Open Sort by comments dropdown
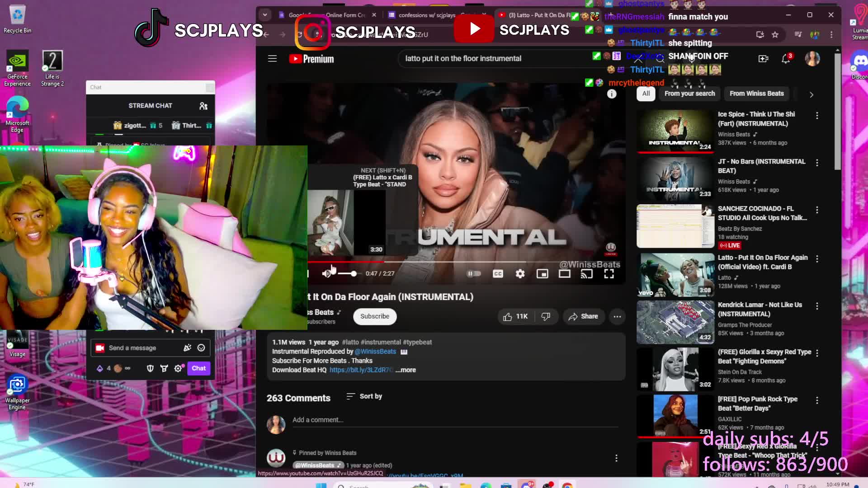 (x=364, y=396)
